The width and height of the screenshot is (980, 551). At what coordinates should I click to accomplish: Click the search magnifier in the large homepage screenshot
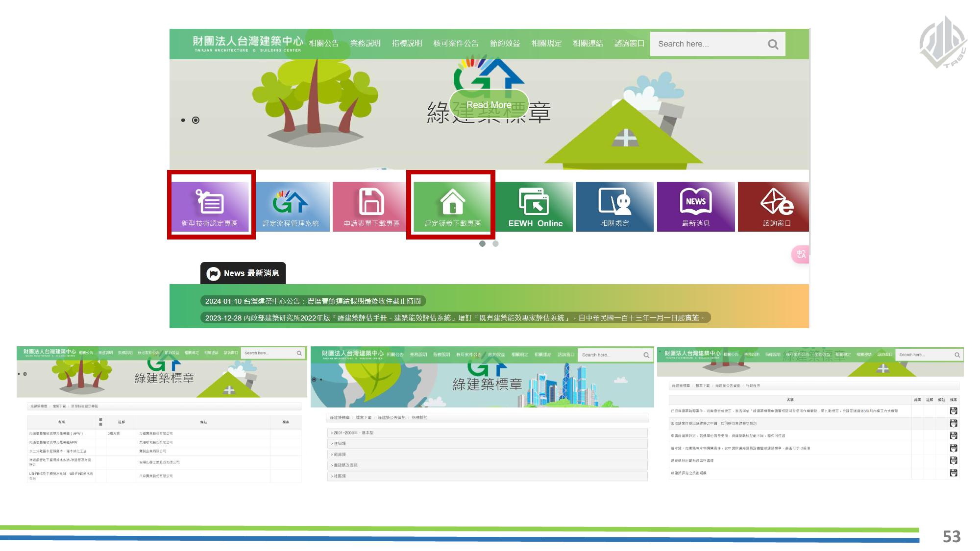(773, 45)
